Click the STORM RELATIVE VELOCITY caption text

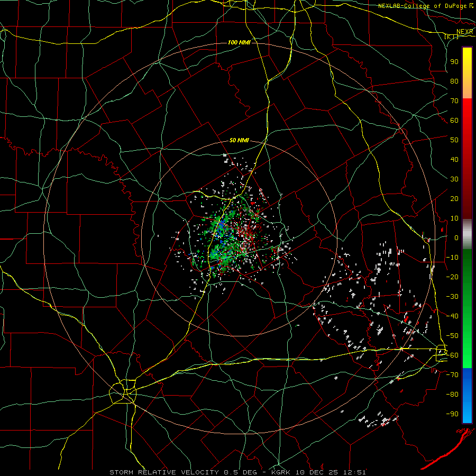(x=164, y=472)
